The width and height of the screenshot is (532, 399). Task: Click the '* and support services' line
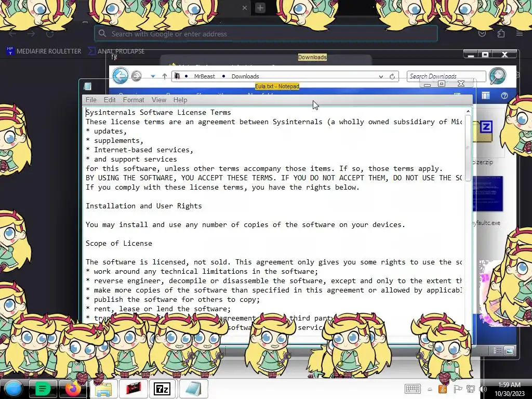[x=131, y=159]
